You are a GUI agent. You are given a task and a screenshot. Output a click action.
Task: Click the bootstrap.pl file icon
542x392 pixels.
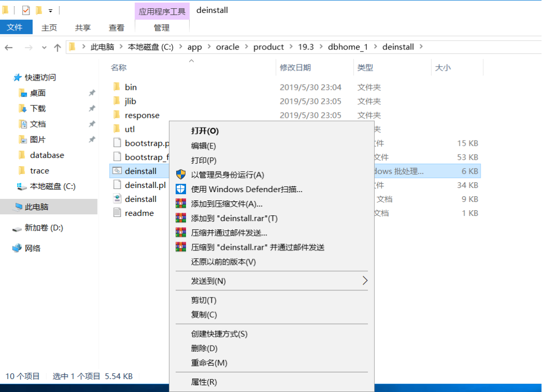[x=117, y=143]
